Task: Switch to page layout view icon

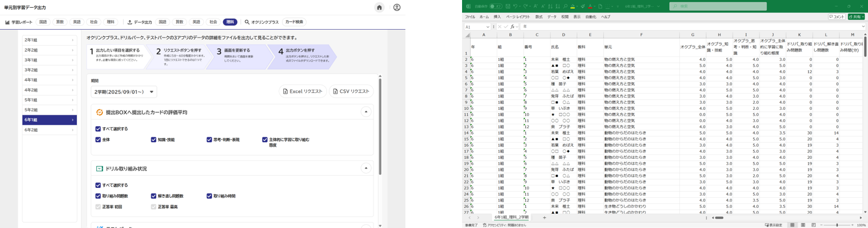Action: 803,225
